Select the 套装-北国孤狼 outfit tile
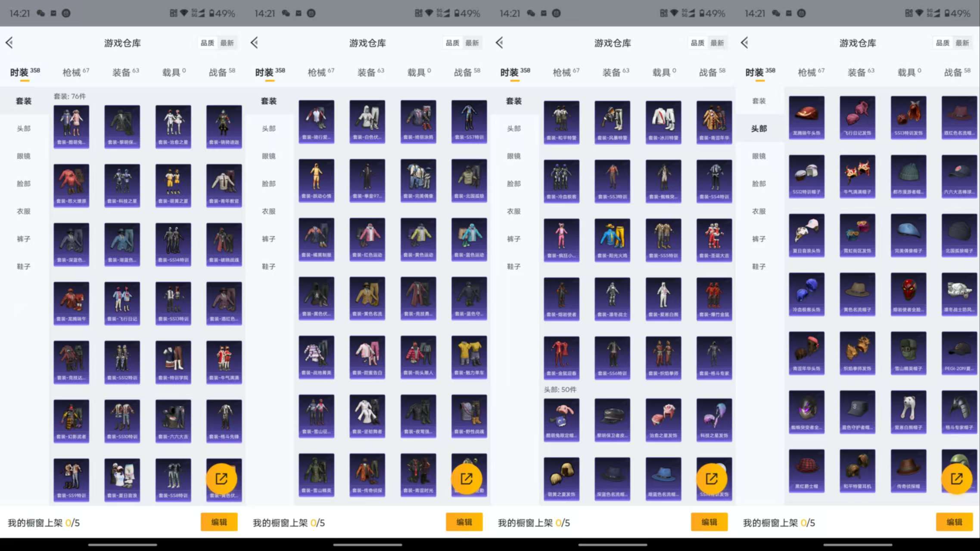 coord(469,181)
